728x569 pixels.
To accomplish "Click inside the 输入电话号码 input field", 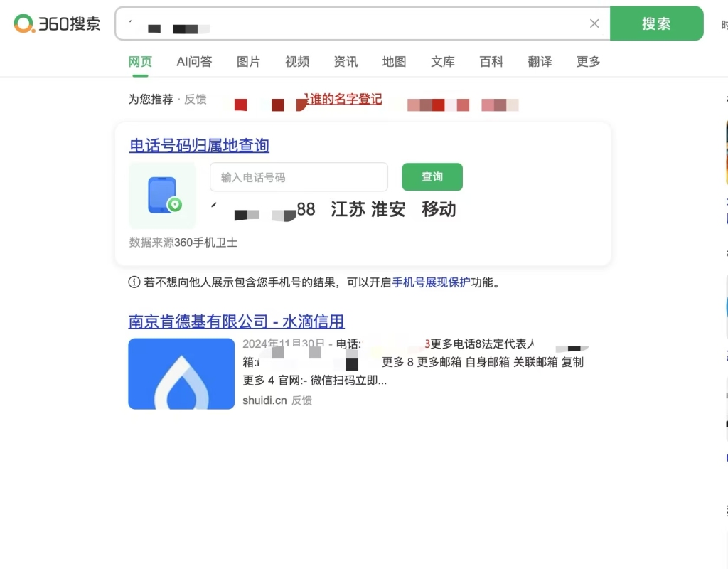I will [298, 176].
